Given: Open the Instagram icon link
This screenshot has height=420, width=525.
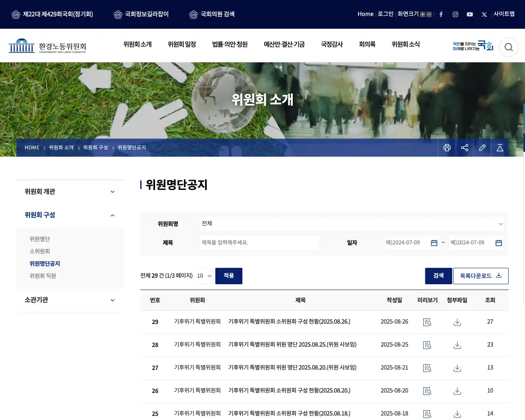Looking at the screenshot, I should [455, 14].
